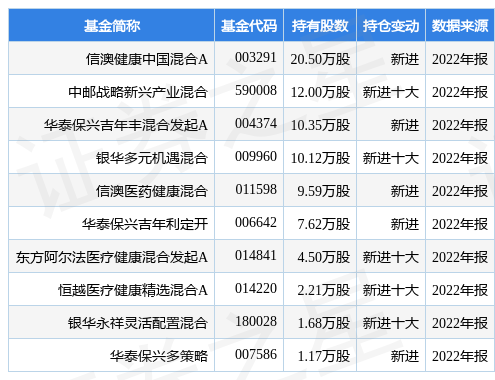Click the 基金代码 column header

tap(249, 26)
